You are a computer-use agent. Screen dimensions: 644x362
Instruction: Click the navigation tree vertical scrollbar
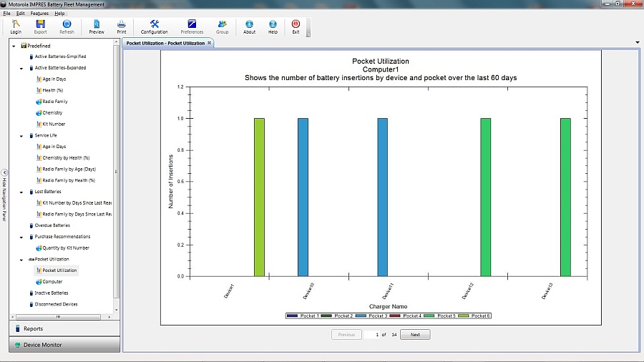(x=116, y=177)
